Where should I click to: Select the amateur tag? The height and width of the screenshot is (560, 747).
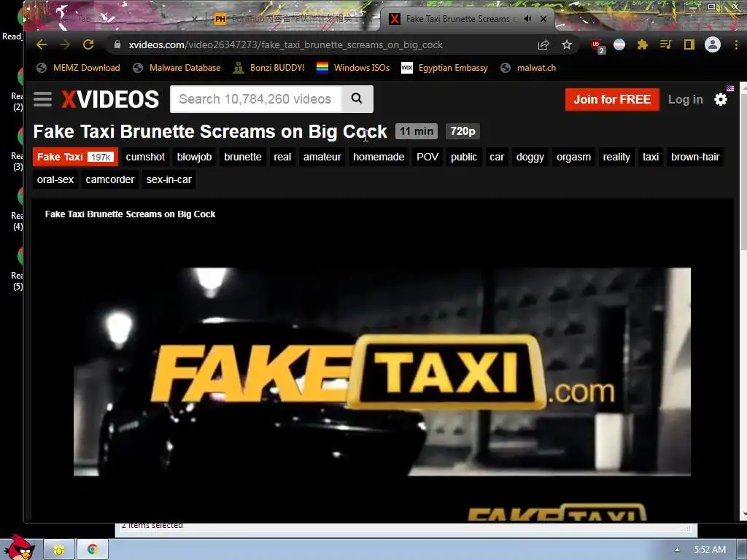click(x=322, y=157)
